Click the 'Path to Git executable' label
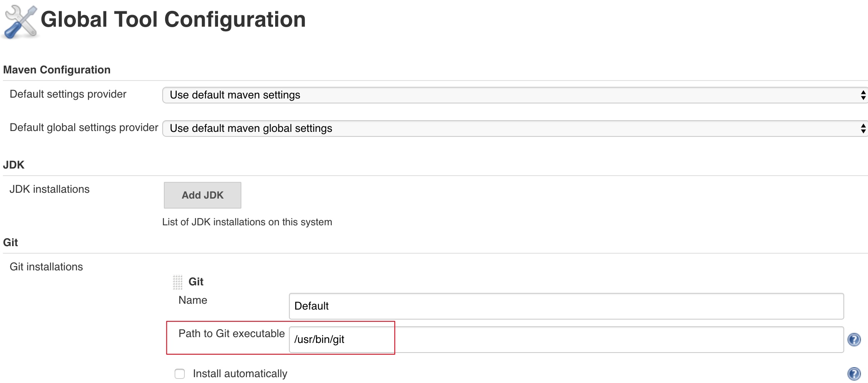The image size is (868, 383). [231, 334]
